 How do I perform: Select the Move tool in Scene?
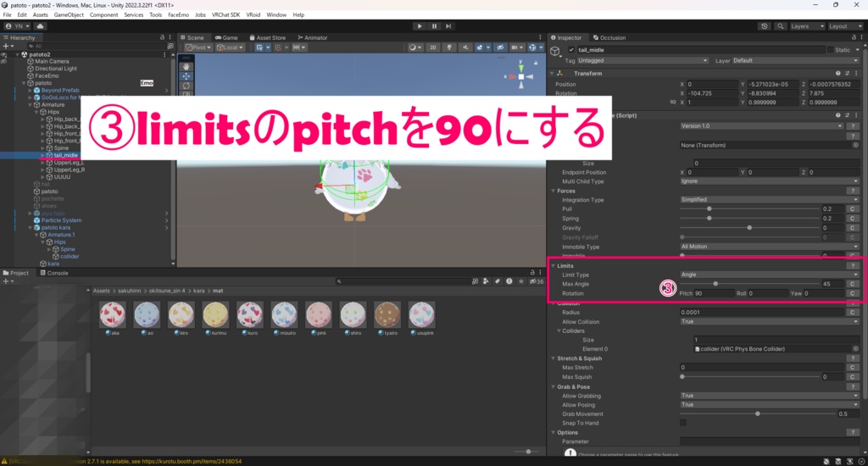(186, 76)
